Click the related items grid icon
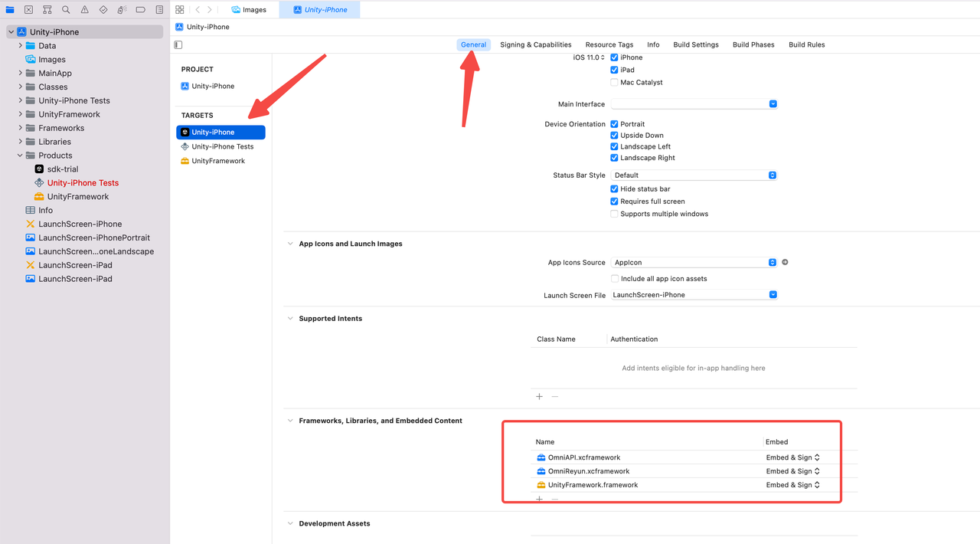This screenshot has width=980, height=544. [179, 10]
